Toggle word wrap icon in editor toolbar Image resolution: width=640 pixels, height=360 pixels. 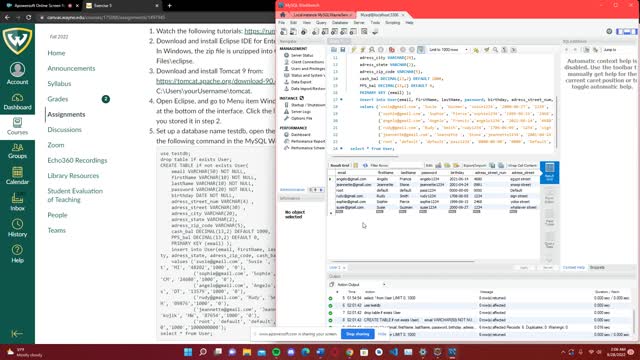[x=513, y=50]
